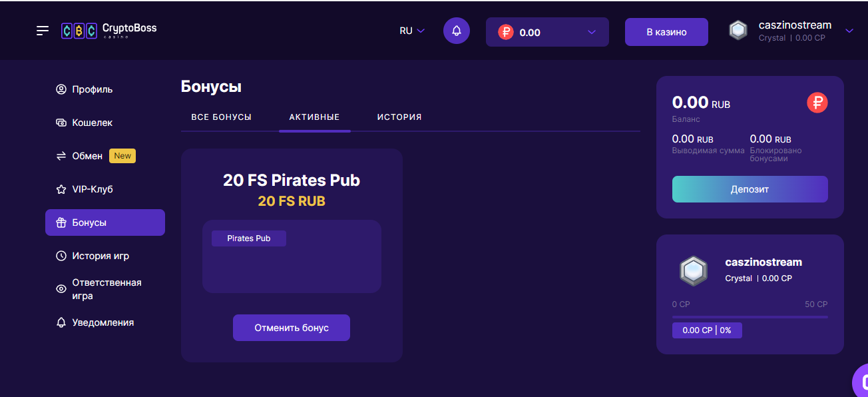Click the red ruble currency icon in header
Screen dimensions: 868x397
pos(506,32)
